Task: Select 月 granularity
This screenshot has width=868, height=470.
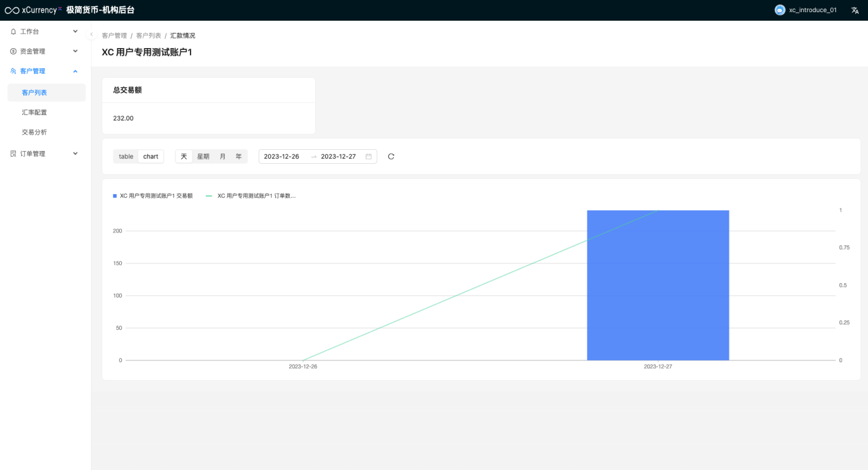Action: click(223, 156)
